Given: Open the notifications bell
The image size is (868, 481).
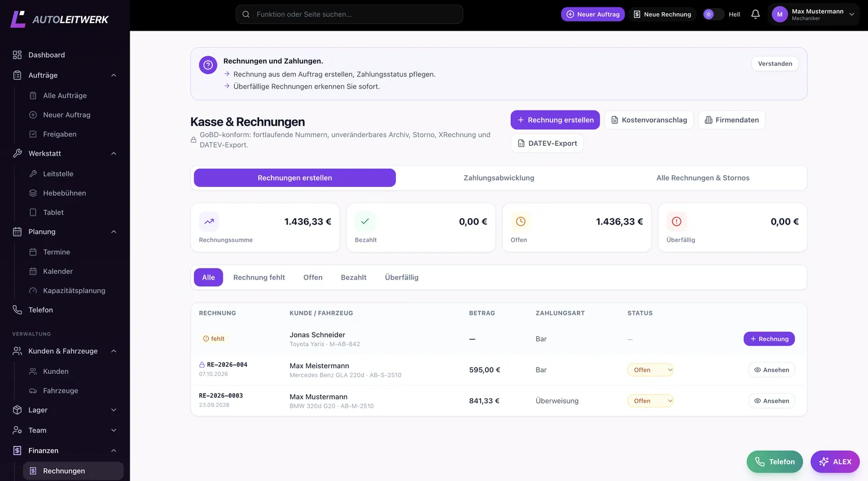Looking at the screenshot, I should 755,14.
